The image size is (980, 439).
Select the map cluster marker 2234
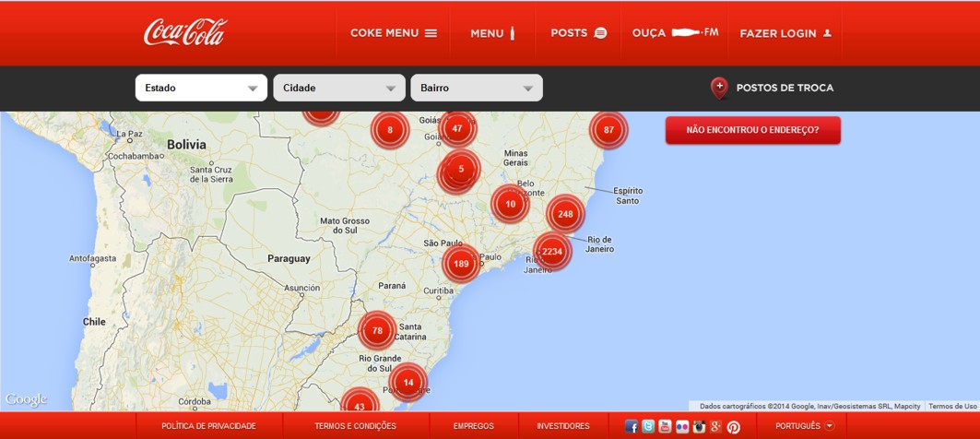(552, 252)
